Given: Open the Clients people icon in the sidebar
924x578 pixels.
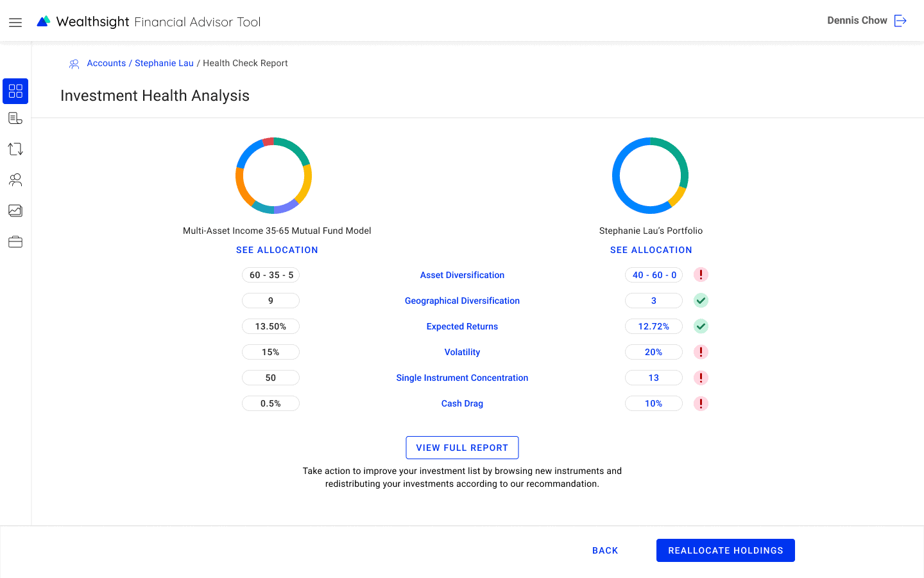Looking at the screenshot, I should coord(15,180).
